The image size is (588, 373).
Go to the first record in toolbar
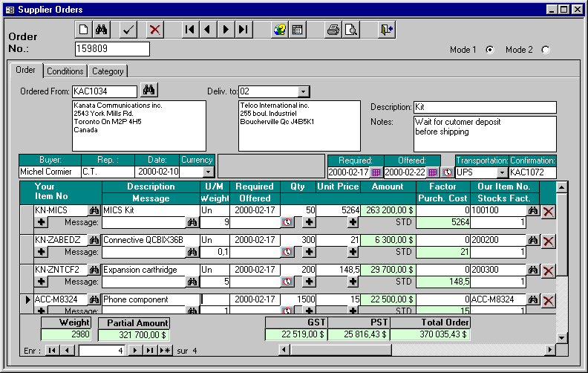[190, 30]
